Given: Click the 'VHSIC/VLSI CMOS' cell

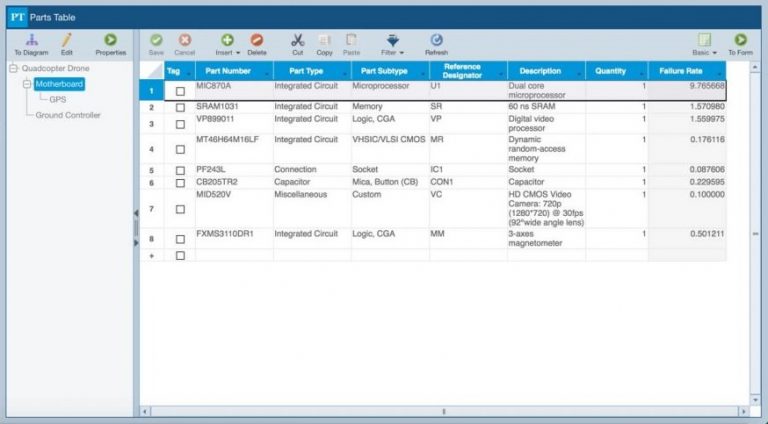Looking at the screenshot, I should coord(390,149).
